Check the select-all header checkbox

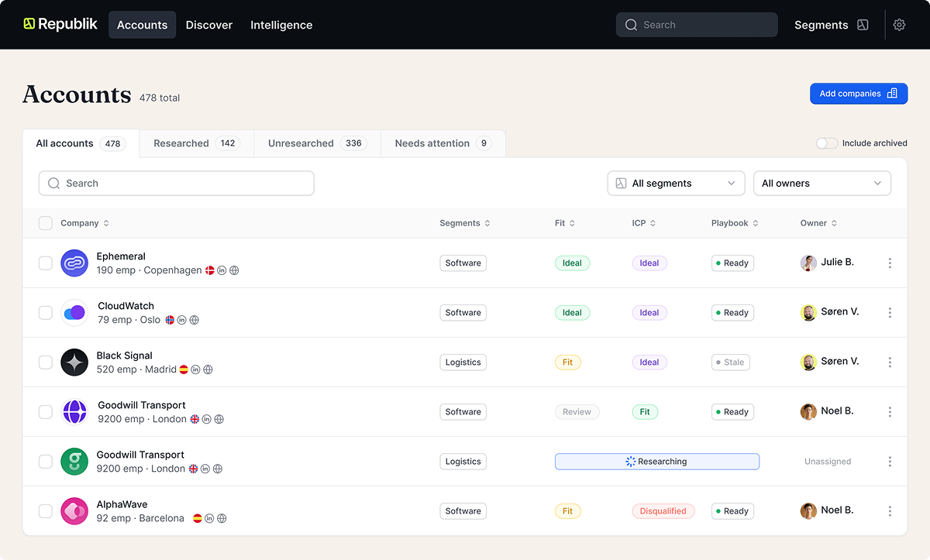(46, 223)
